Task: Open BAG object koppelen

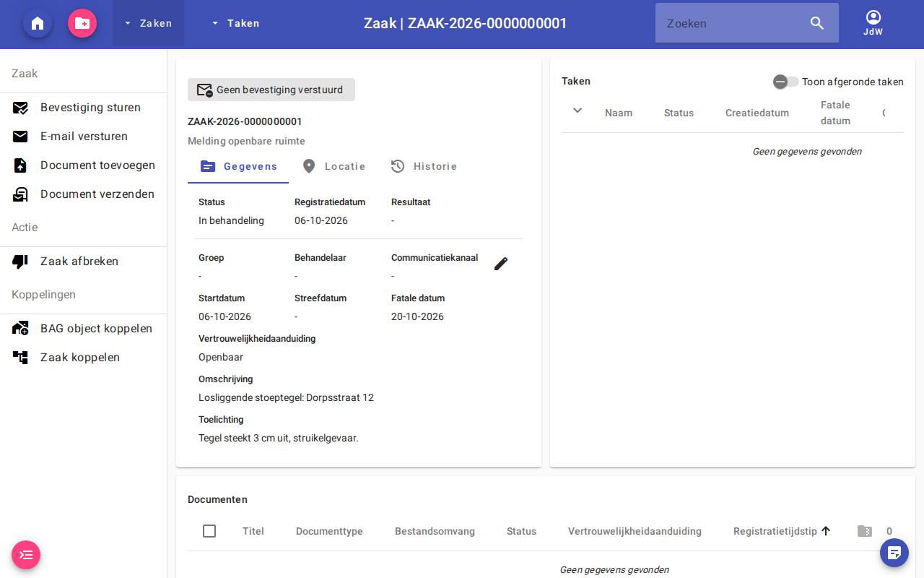Action: pos(84,329)
